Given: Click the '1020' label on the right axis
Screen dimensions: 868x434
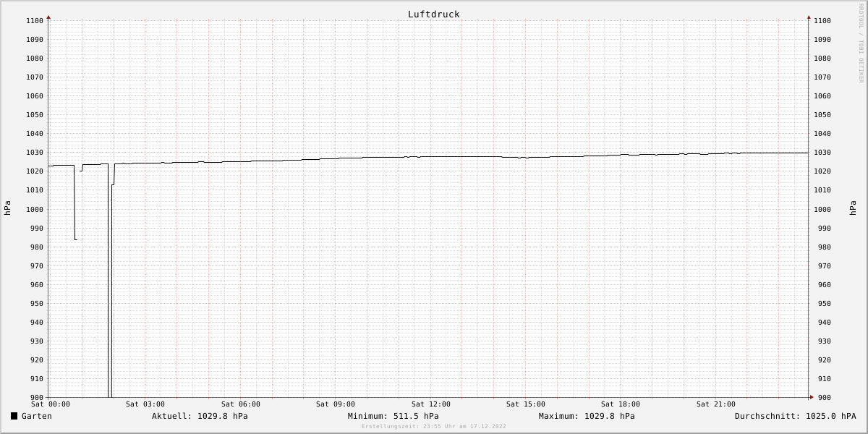Looking at the screenshot, I should pos(822,171).
